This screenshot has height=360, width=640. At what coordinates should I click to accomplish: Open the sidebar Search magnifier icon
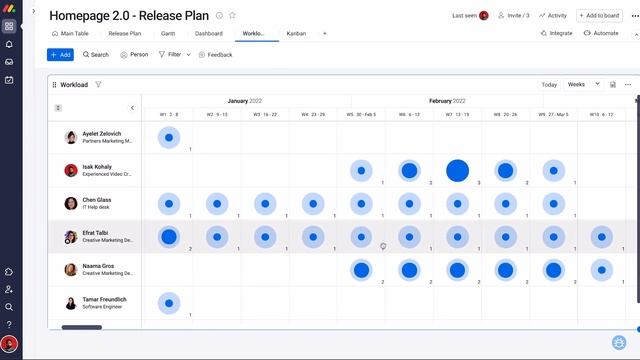click(9, 307)
